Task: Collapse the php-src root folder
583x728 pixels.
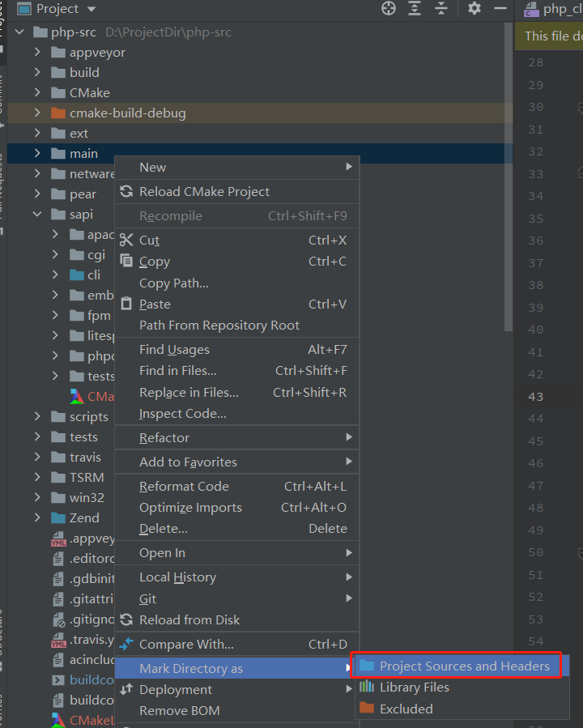Action: [19, 32]
